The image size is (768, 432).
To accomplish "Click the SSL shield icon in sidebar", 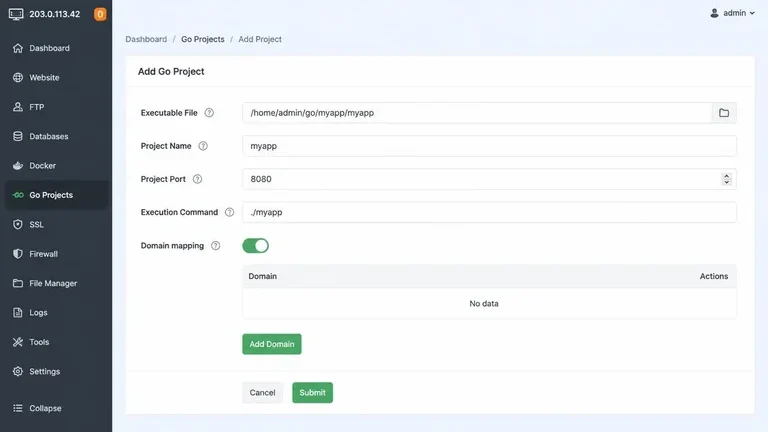I will 18,224.
